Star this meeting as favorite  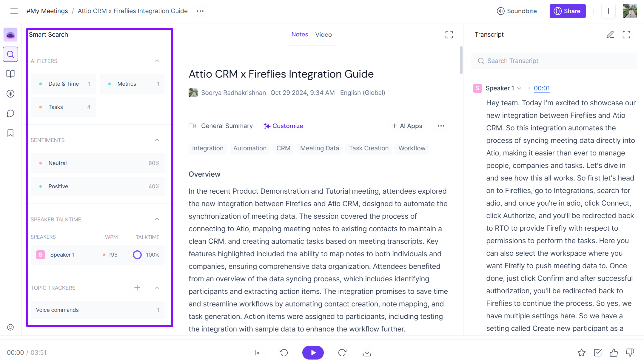click(x=582, y=352)
